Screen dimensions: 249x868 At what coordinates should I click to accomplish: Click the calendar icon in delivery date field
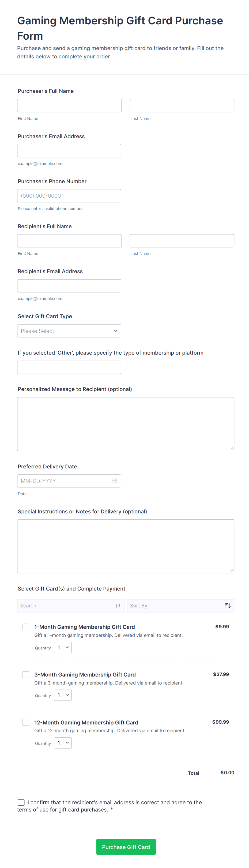pos(115,481)
